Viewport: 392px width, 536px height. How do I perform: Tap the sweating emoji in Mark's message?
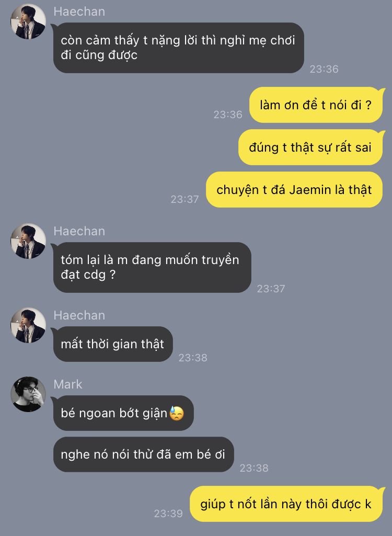(177, 413)
